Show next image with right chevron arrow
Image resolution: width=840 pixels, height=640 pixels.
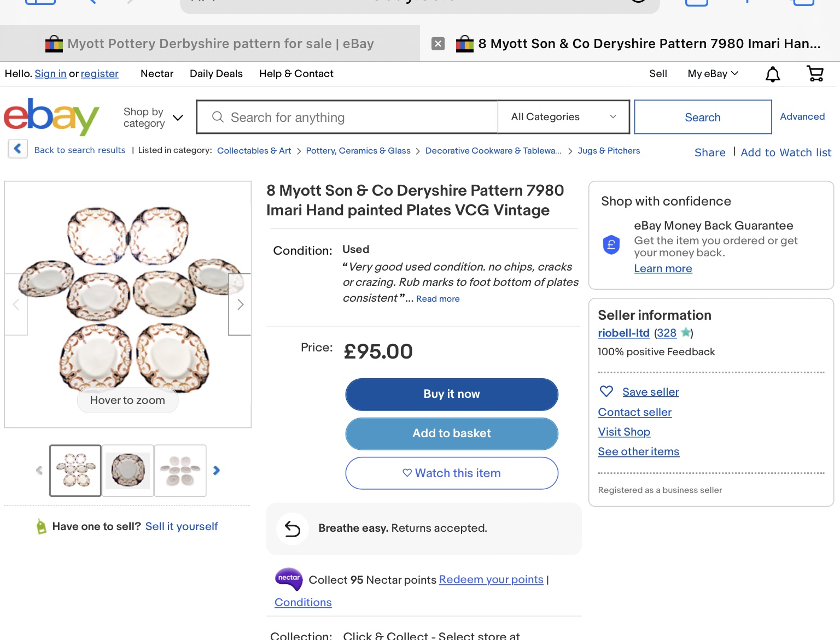click(240, 304)
